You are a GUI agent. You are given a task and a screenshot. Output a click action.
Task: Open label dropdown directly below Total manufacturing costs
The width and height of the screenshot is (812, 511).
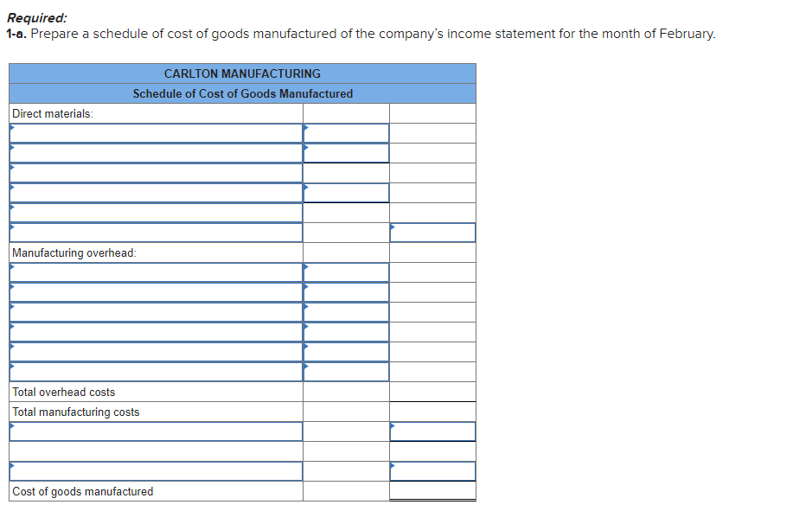[156, 431]
